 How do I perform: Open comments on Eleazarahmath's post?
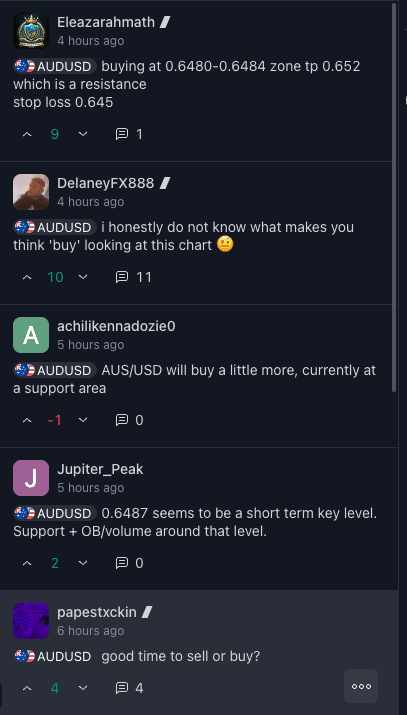[x=129, y=134]
